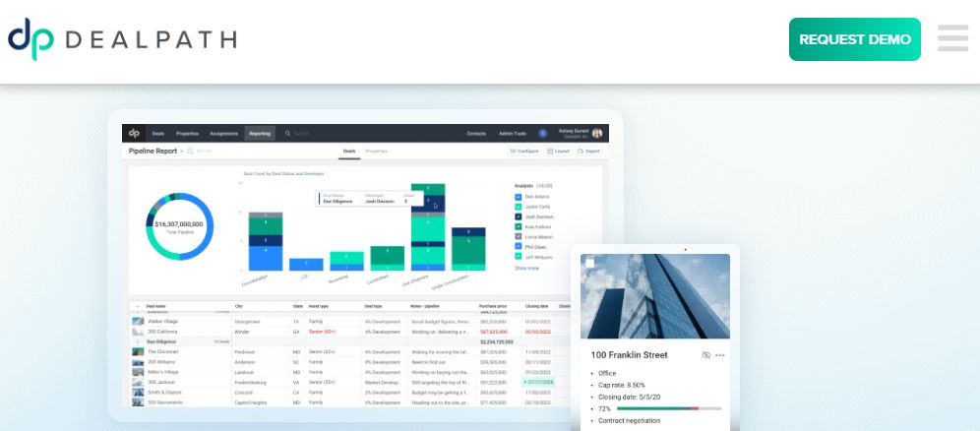Toggle the Lorna Mason analyst checkbox

(x=519, y=237)
